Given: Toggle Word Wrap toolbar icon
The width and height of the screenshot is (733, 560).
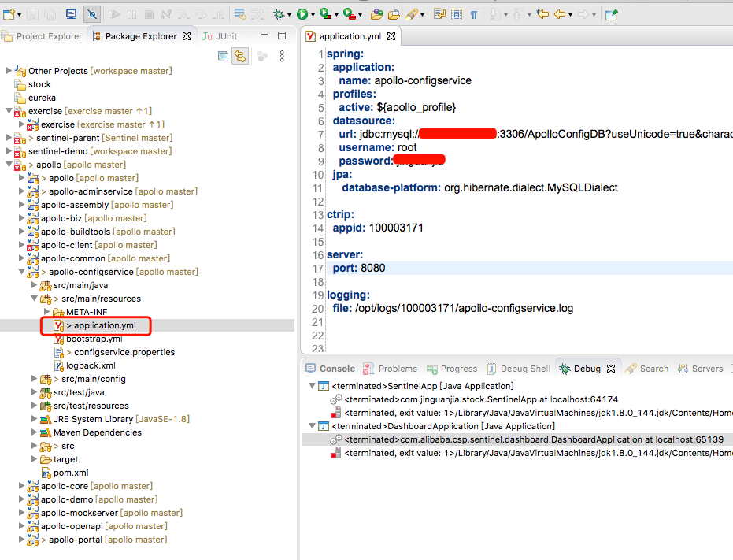Looking at the screenshot, I should point(439,14).
